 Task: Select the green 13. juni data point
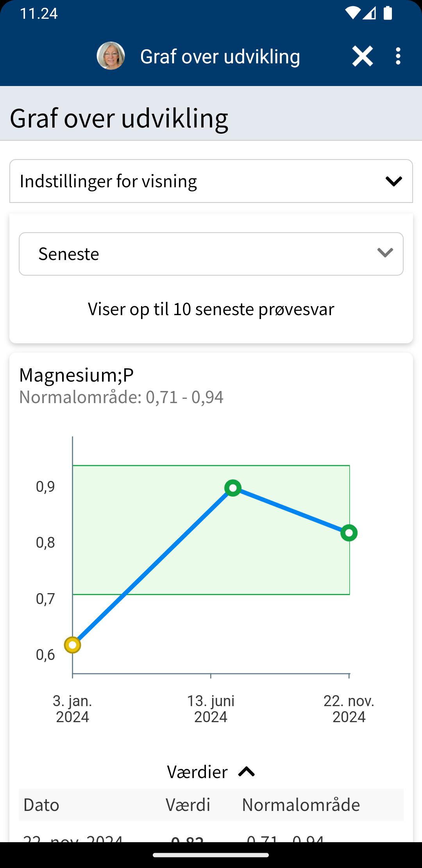click(233, 488)
